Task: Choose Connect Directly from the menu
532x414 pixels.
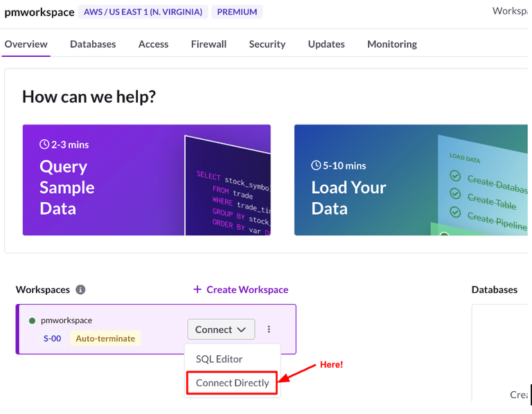Action: [232, 383]
